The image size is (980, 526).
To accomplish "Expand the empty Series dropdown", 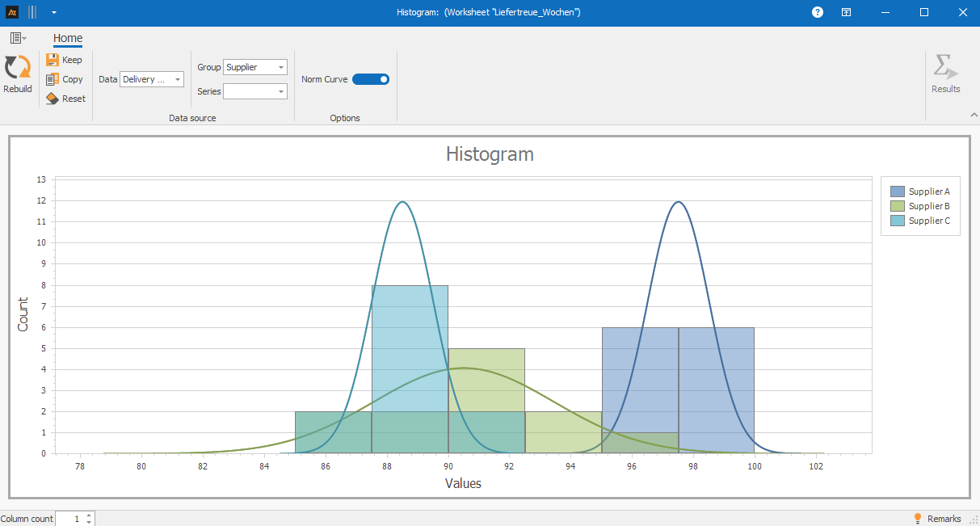I will 254,91.
